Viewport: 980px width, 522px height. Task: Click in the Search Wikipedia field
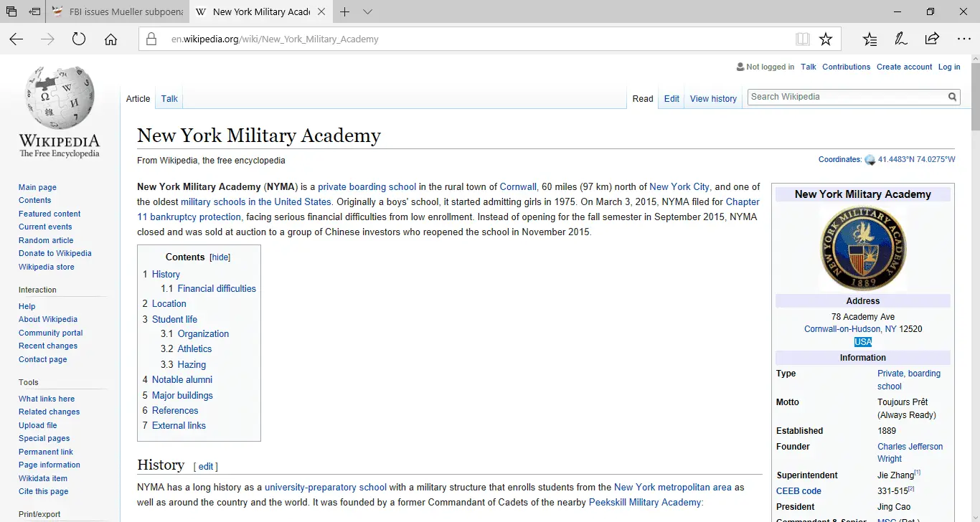point(847,97)
